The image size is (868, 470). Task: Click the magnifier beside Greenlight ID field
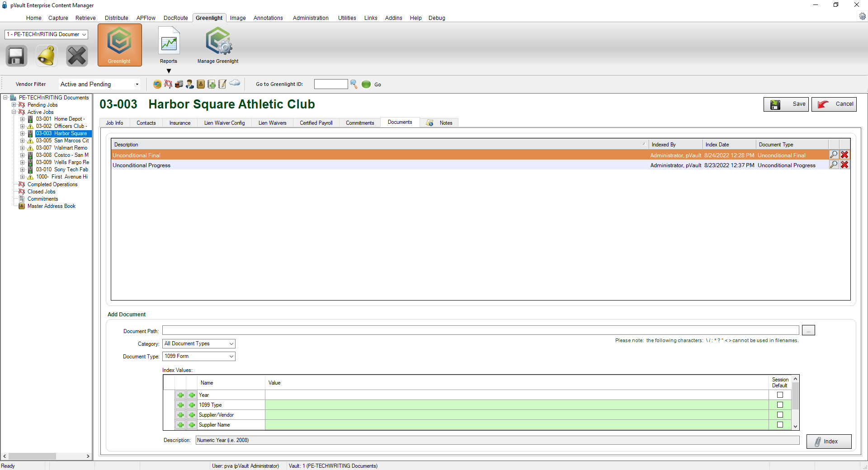point(354,84)
